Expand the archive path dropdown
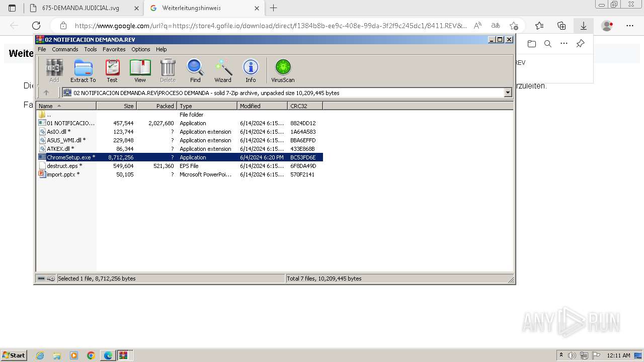 (508, 93)
